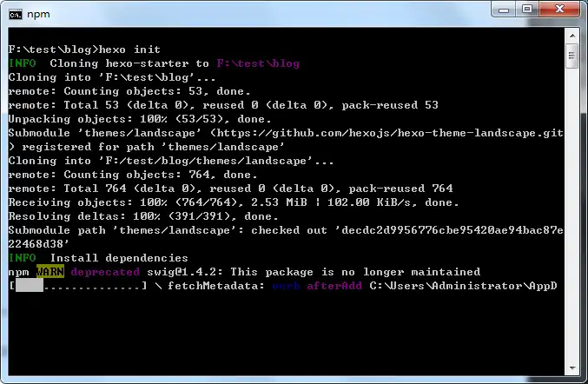Click the empty scrollbar track below the thumb
This screenshot has width=588, height=384.
(571, 217)
